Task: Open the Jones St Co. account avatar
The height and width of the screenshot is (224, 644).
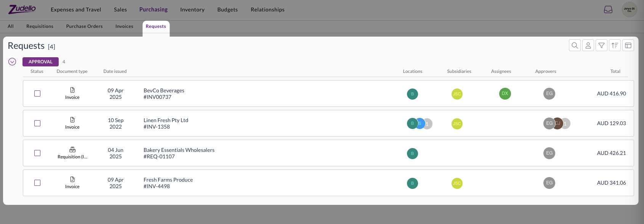Action: coord(629,10)
